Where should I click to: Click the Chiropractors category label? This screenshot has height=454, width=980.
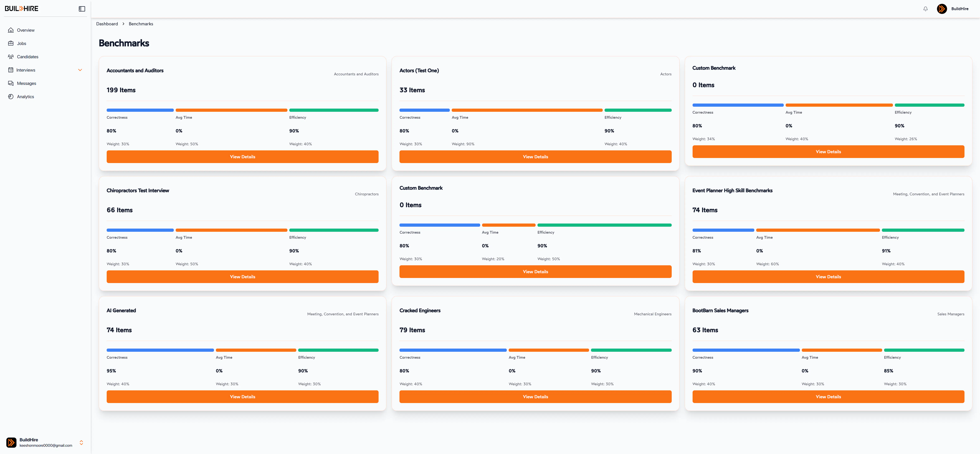366,194
